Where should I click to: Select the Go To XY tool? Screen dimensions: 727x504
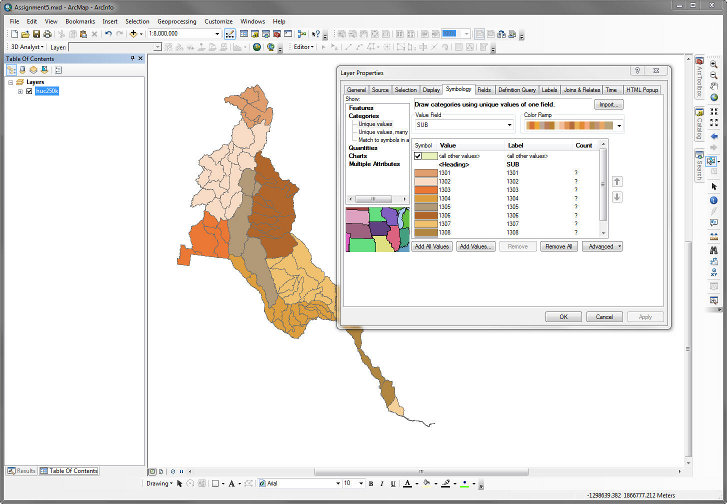(714, 273)
